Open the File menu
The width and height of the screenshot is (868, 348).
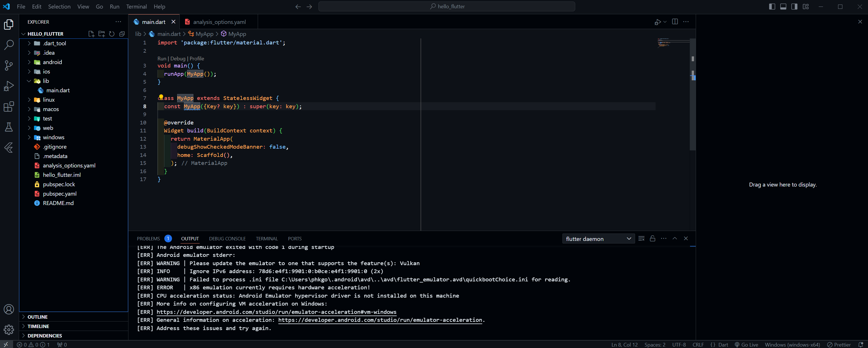21,6
